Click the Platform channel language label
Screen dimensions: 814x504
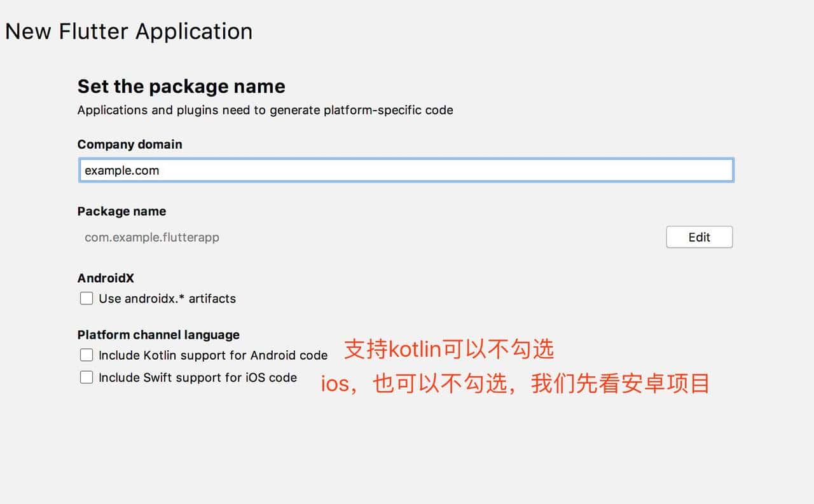[x=158, y=335]
